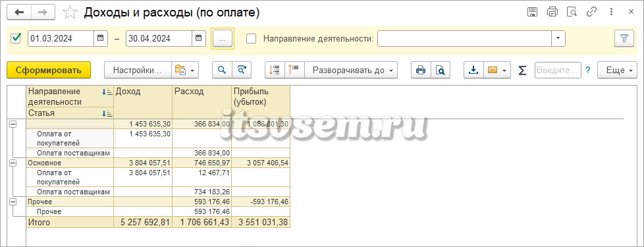This screenshot has width=644, height=247.
Task: Copy link with the chain icon
Action: [x=591, y=12]
